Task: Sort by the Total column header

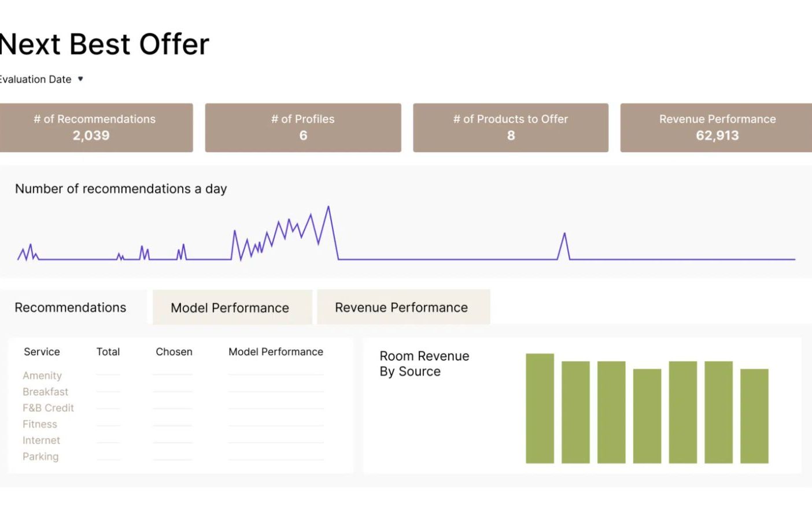Action: [108, 352]
